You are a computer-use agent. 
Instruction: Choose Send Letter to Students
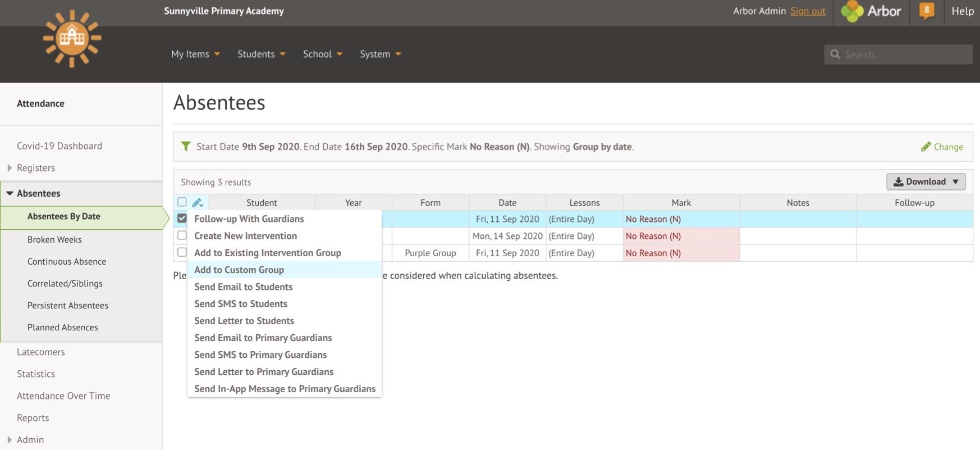click(x=284, y=321)
